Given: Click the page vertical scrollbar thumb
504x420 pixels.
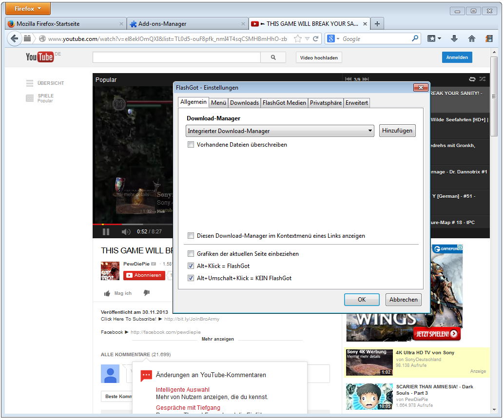Looking at the screenshot, I should (x=494, y=96).
